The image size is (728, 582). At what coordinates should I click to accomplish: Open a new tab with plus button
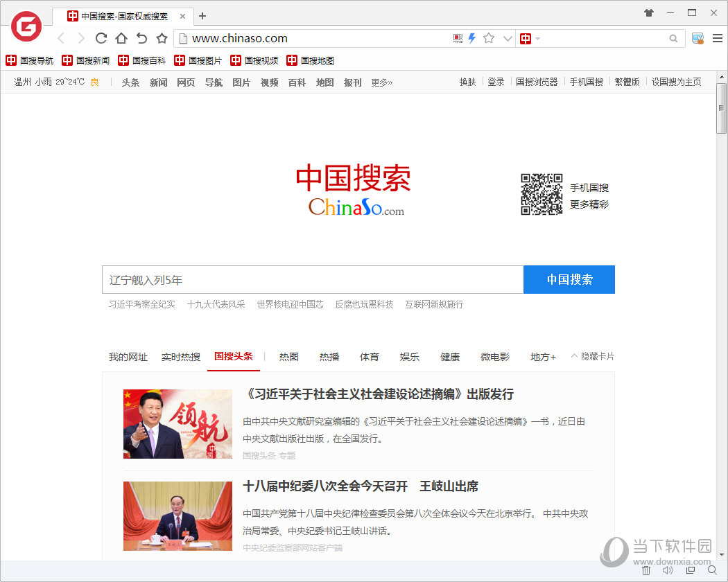pyautogui.click(x=202, y=16)
